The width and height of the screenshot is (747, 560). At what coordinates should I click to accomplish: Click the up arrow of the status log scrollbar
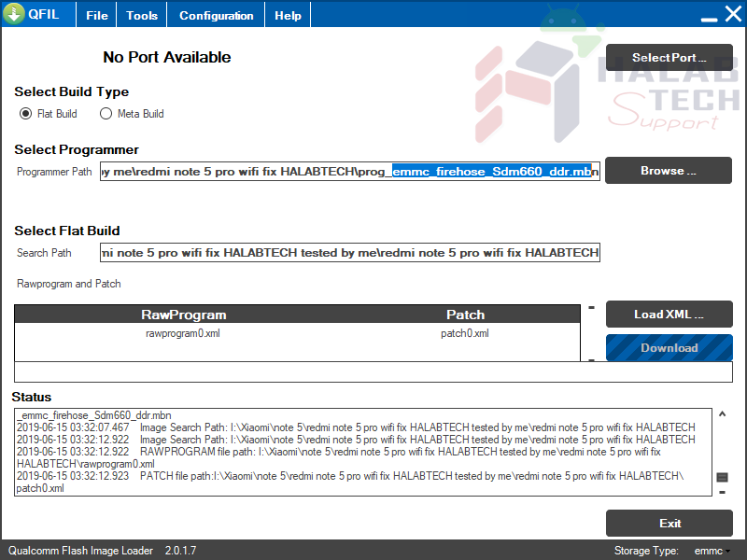(722, 414)
